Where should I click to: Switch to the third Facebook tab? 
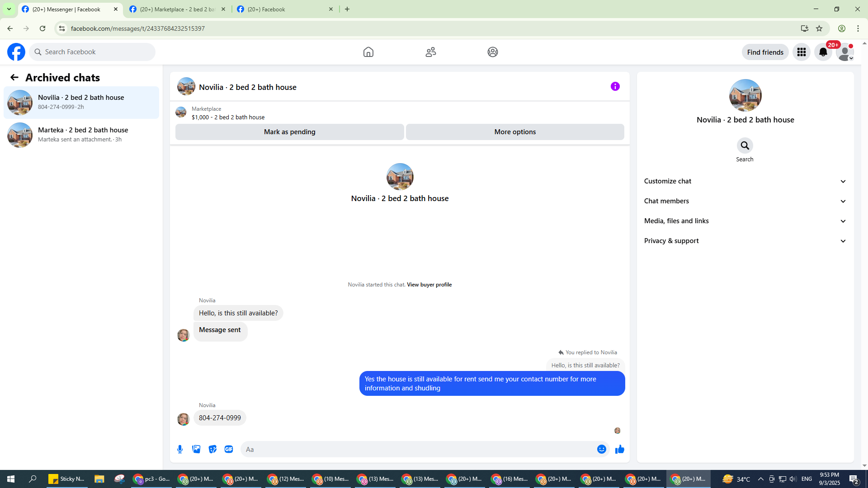click(285, 9)
